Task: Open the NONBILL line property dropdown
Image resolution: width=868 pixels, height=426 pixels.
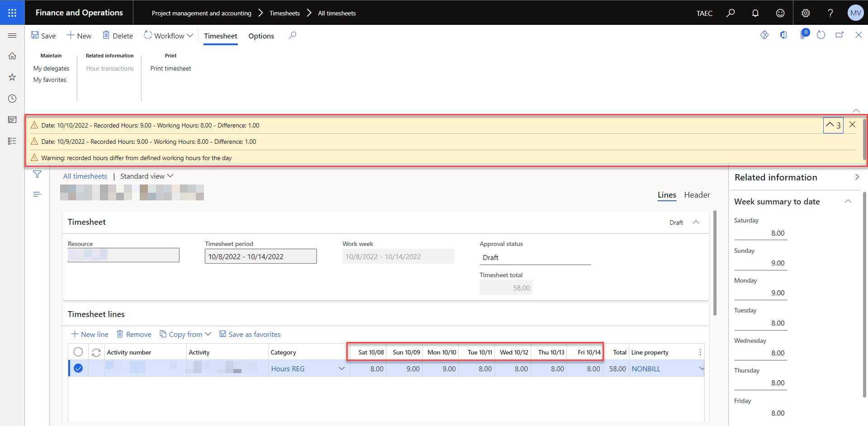Action: (x=701, y=369)
